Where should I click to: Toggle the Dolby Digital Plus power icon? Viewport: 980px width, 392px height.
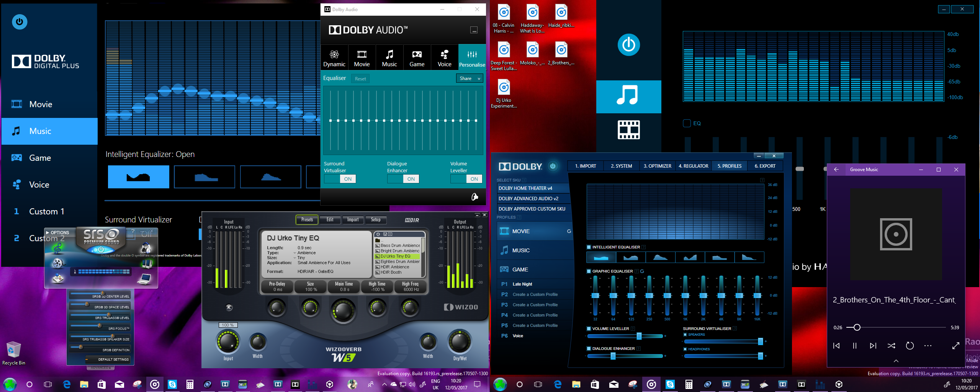point(20,22)
